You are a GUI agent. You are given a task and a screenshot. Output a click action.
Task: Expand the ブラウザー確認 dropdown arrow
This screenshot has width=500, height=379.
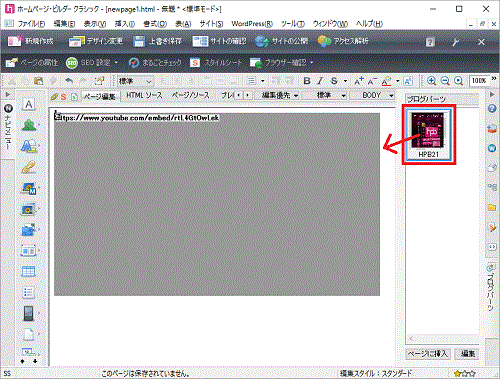coord(311,63)
